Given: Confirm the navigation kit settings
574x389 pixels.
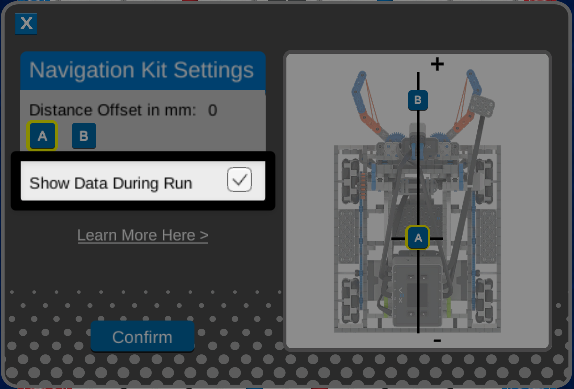Looking at the screenshot, I should 142,337.
